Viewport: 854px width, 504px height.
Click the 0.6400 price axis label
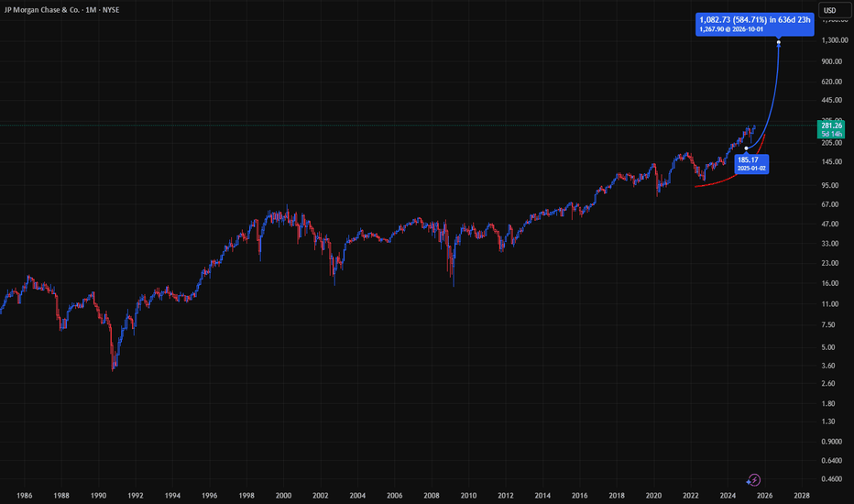832,461
